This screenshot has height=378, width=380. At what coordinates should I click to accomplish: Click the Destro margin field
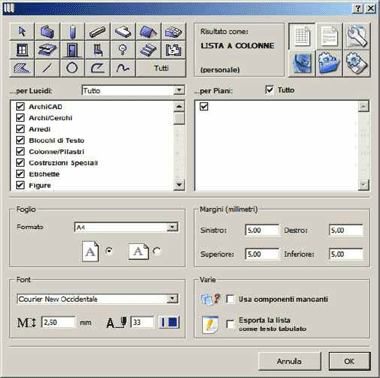coord(346,230)
